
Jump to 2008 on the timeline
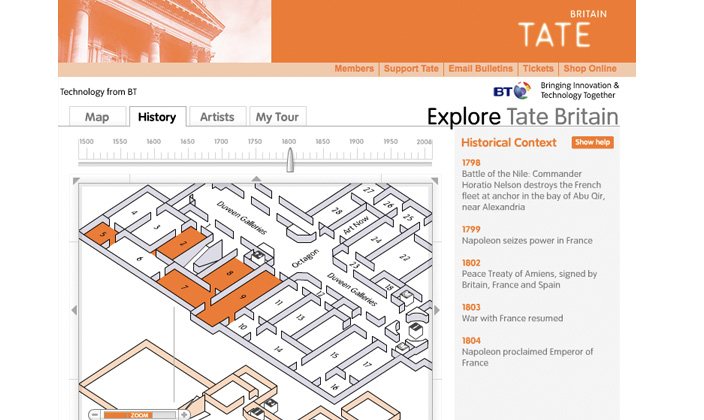(x=424, y=141)
